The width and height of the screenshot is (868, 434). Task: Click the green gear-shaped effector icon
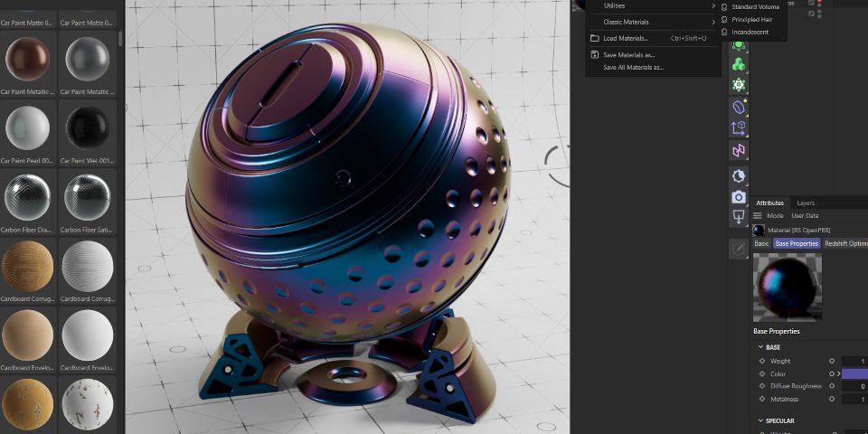pos(739,85)
